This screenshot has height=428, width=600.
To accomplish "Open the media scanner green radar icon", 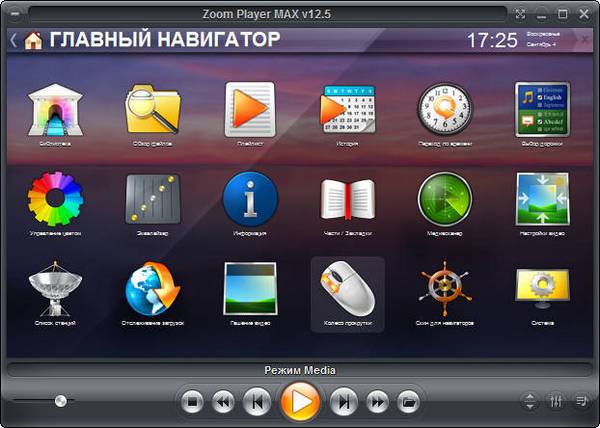I will tap(445, 199).
